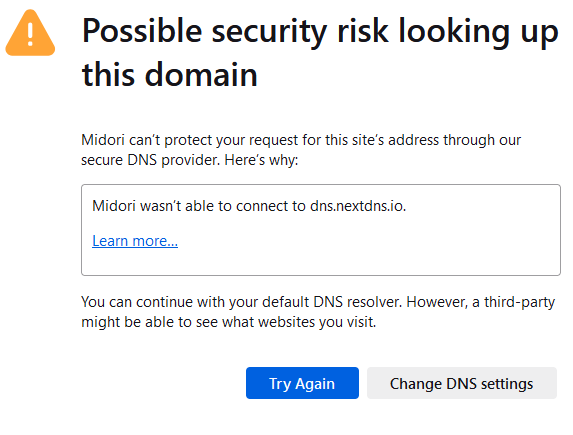Click the Try Again button
Screen dimensions: 573x435
302,383
